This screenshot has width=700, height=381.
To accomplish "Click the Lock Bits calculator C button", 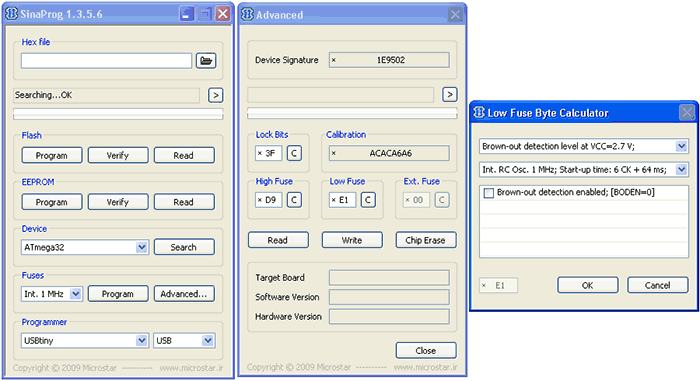I will coord(294,153).
